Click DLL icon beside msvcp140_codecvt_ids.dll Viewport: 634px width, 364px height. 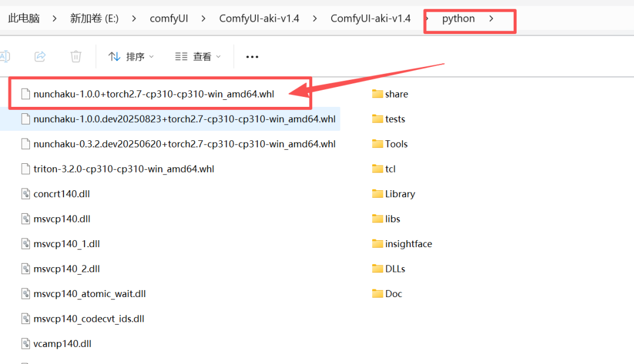25,319
